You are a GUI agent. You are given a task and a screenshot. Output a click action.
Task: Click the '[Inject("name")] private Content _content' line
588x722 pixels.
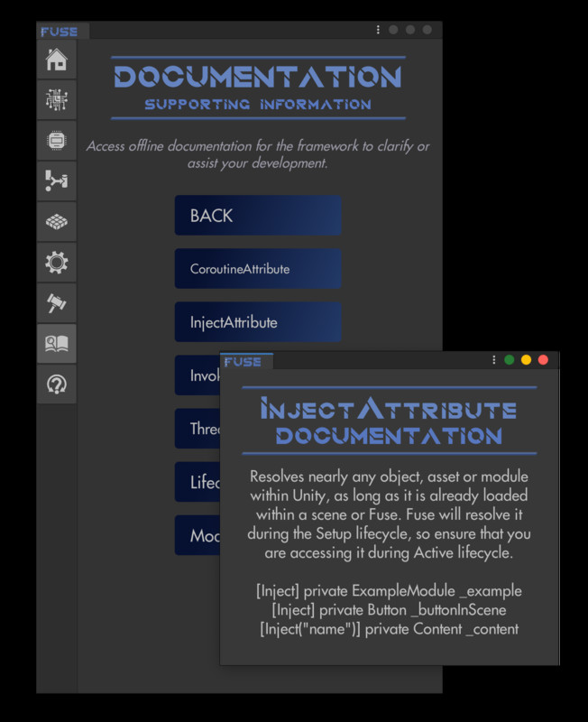[390, 629]
